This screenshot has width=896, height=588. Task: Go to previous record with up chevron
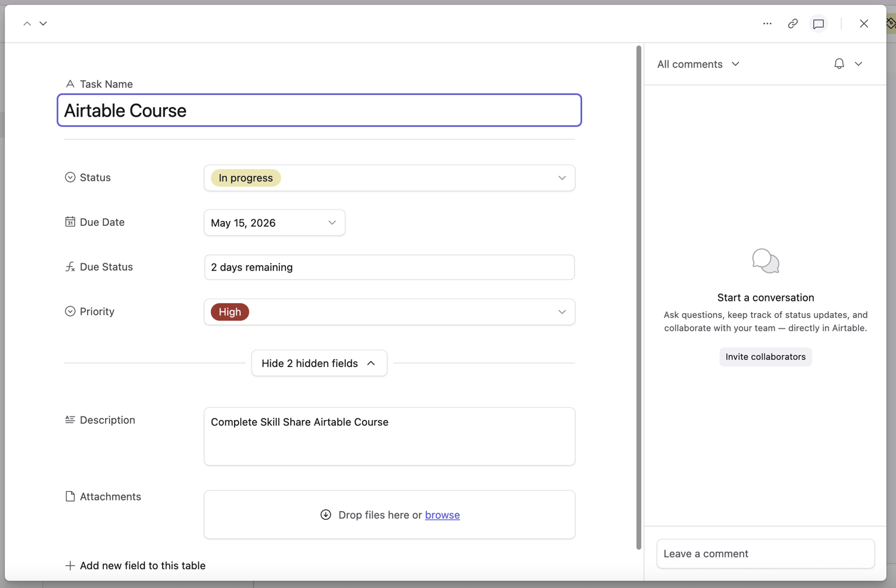pos(27,23)
